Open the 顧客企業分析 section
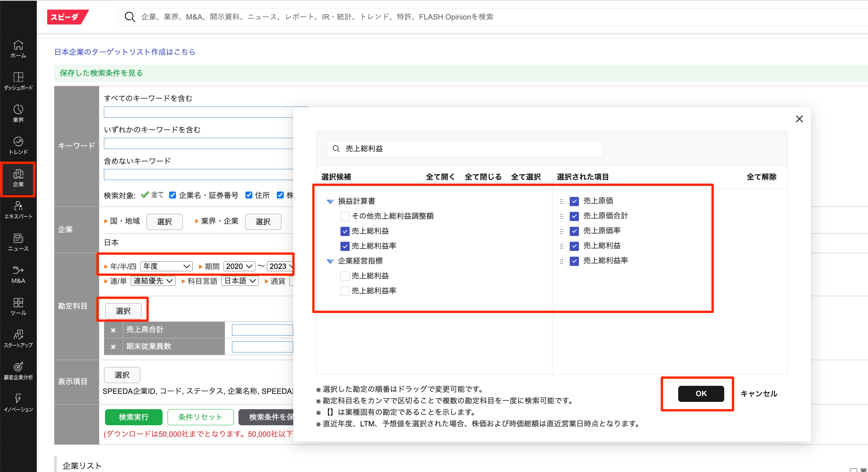The width and height of the screenshot is (868, 472). click(18, 370)
